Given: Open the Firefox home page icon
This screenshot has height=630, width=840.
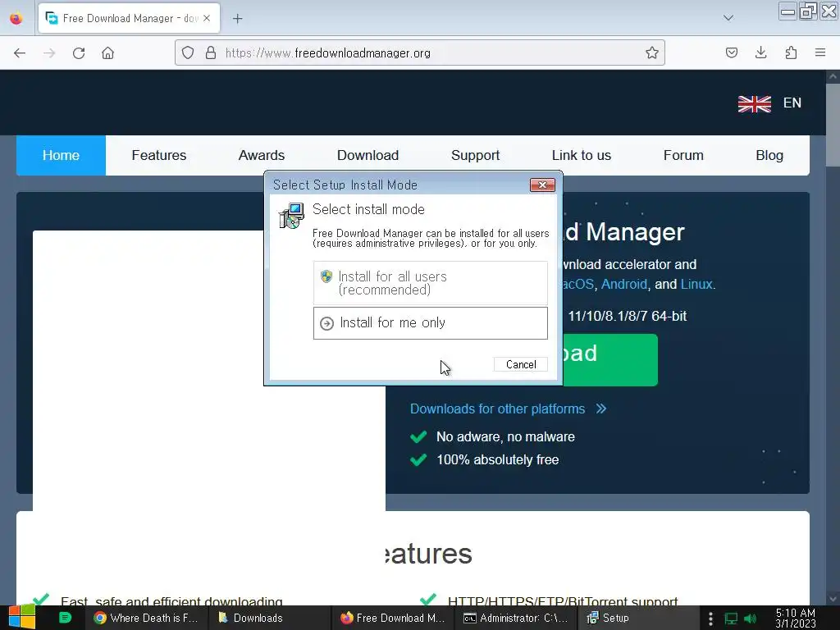Looking at the screenshot, I should coord(107,53).
